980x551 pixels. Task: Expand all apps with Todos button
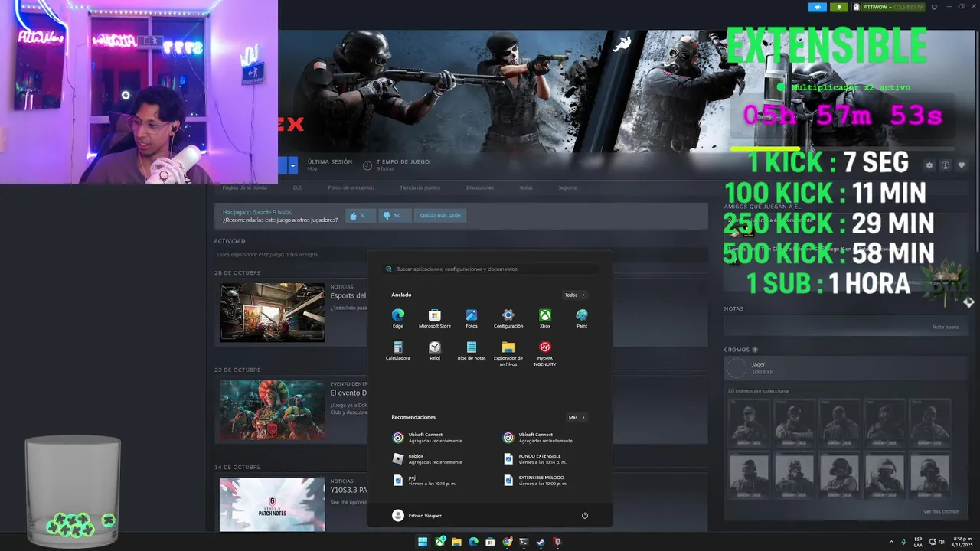click(x=575, y=295)
